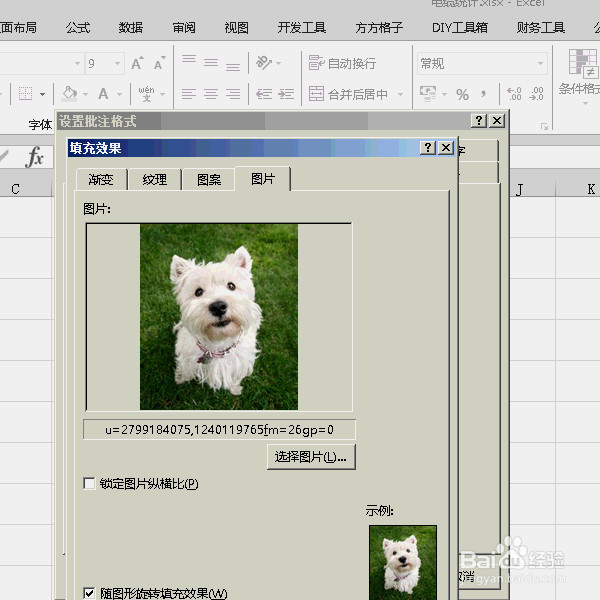Apply top vertical alignment

pos(189,59)
